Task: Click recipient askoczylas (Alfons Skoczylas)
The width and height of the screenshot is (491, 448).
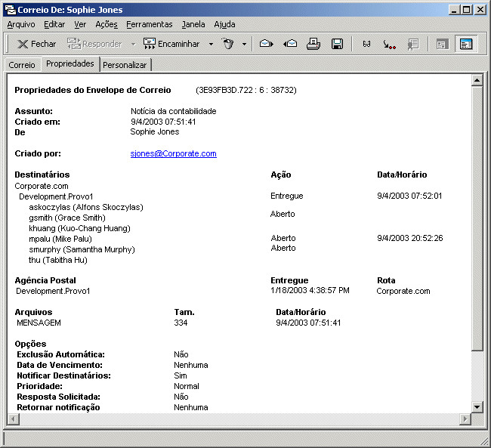Action: point(86,207)
